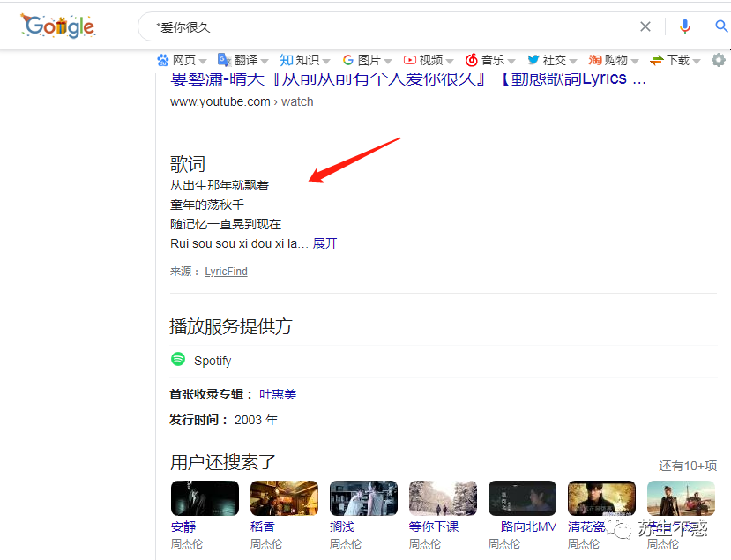This screenshot has width=731, height=560.
Task: Click the Taobao 淘 购物 icon
Action: tap(595, 60)
